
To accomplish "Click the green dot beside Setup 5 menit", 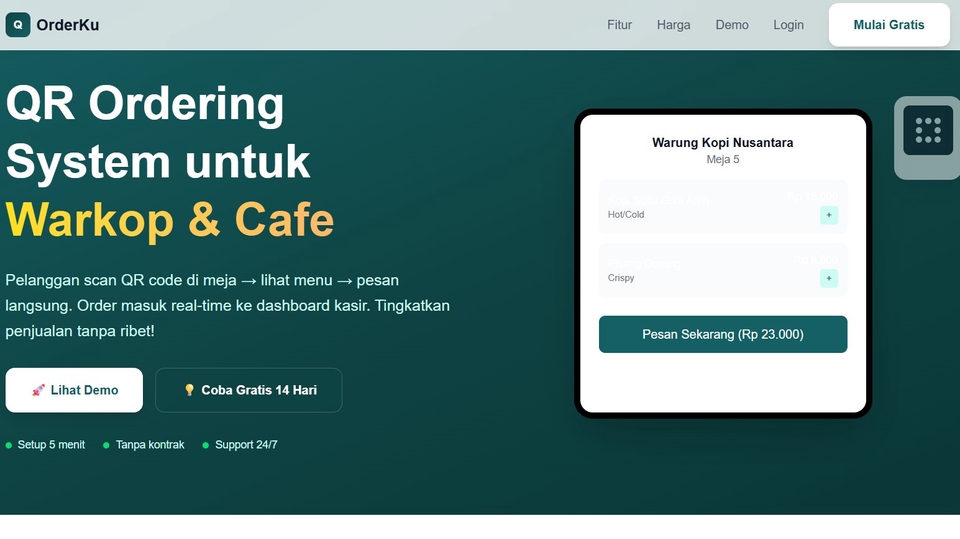I will click(x=9, y=445).
